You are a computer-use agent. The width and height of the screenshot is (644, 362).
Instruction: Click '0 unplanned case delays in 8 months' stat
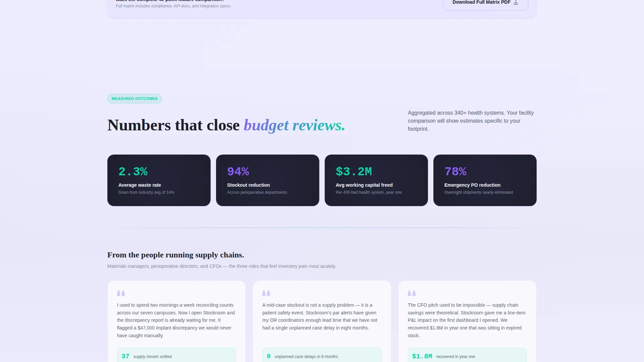coord(322,355)
